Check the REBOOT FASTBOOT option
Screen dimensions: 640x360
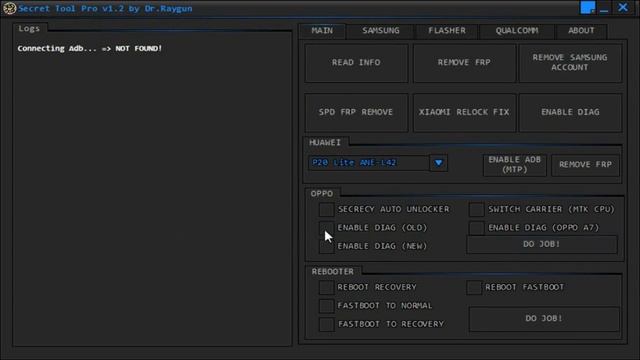474,287
